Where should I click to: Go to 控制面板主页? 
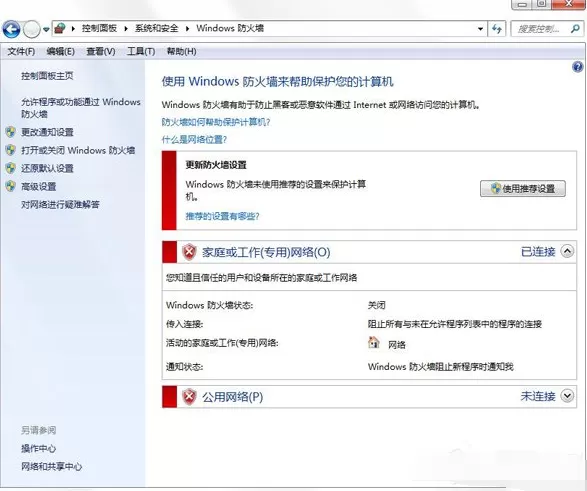tap(47, 76)
